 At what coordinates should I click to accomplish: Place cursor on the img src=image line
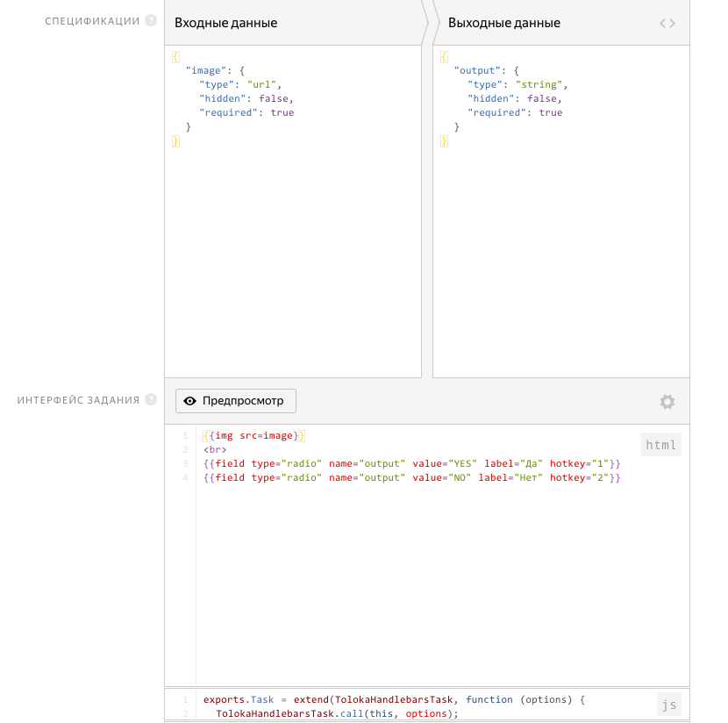(x=253, y=435)
